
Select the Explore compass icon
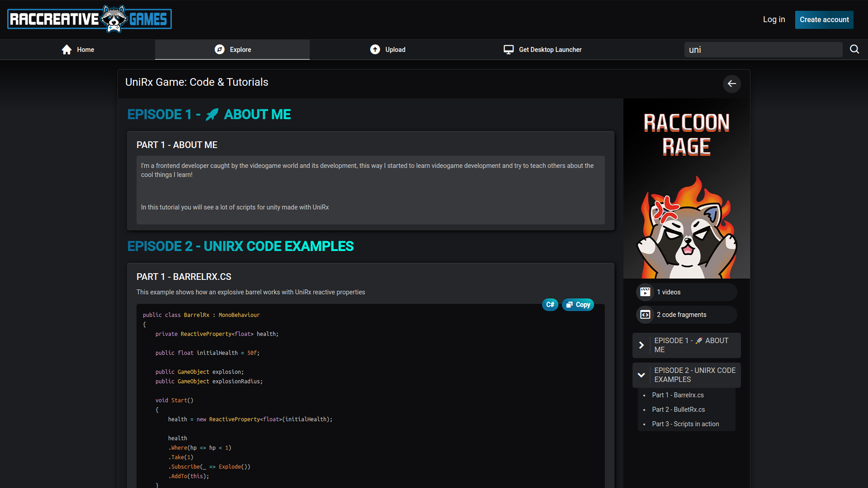220,49
